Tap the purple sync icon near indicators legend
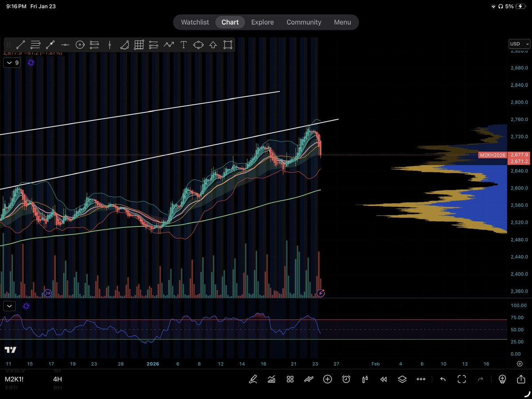Image resolution: width=532 pixels, height=399 pixels. (x=31, y=63)
